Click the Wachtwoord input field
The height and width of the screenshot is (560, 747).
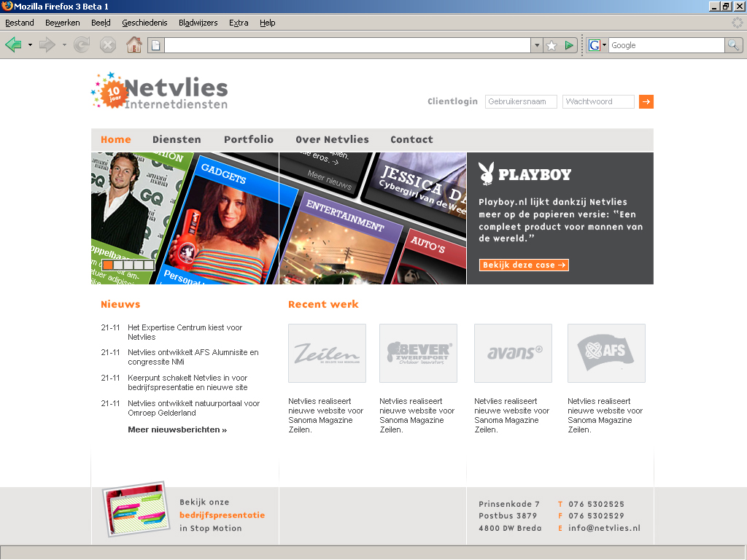click(598, 101)
